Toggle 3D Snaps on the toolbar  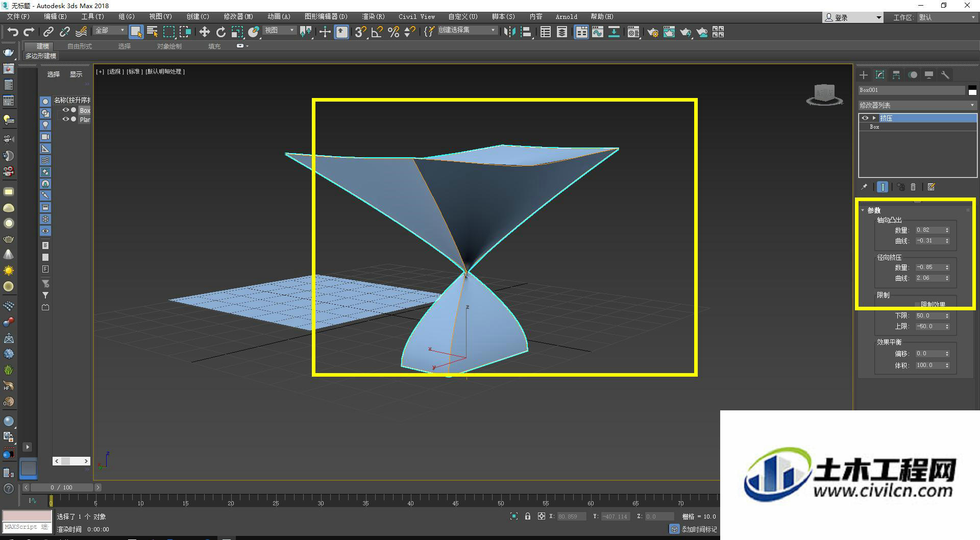(360, 32)
